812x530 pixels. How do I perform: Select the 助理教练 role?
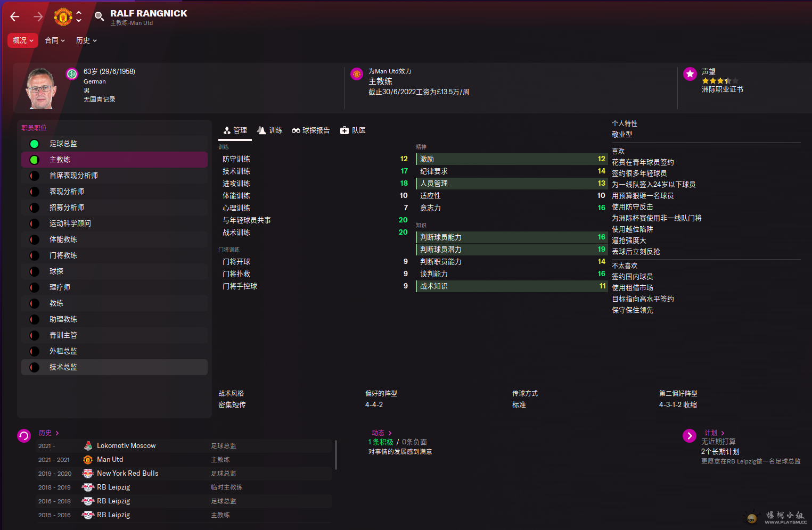click(114, 319)
